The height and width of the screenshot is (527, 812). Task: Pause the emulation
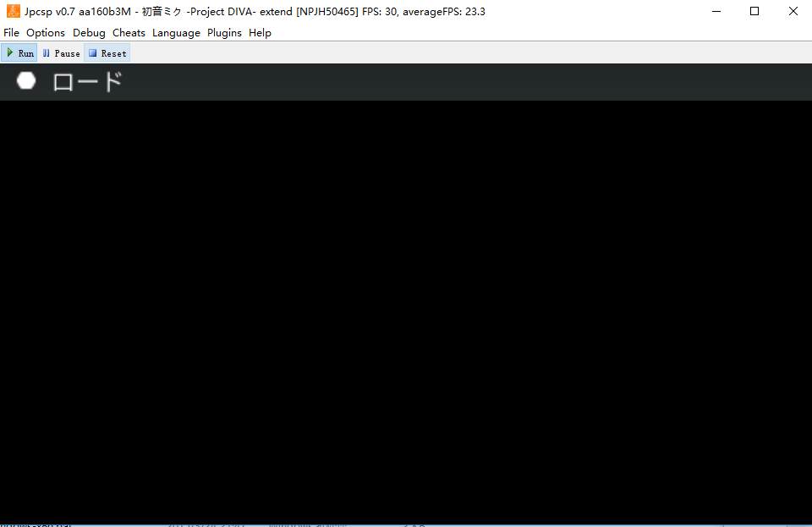click(61, 53)
